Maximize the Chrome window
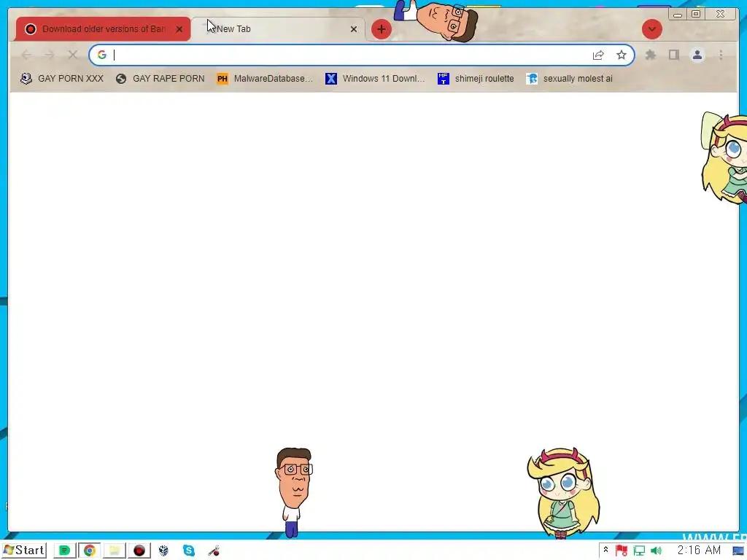Screen dimensions: 747x560 695,15
